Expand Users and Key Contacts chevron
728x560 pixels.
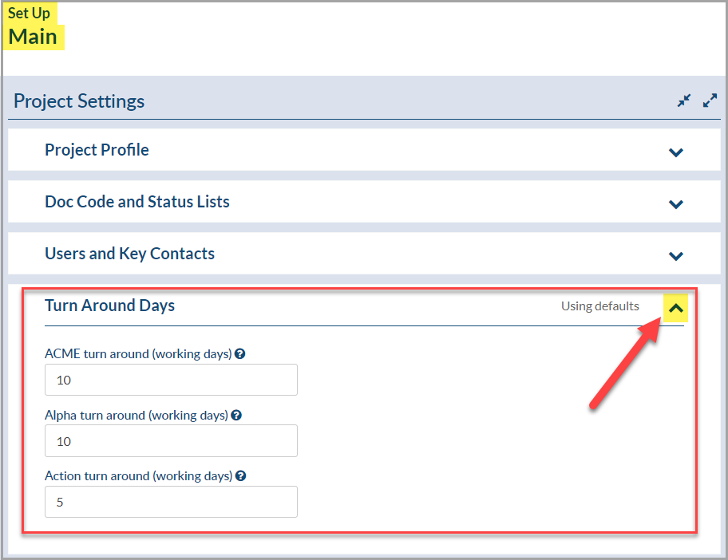675,256
